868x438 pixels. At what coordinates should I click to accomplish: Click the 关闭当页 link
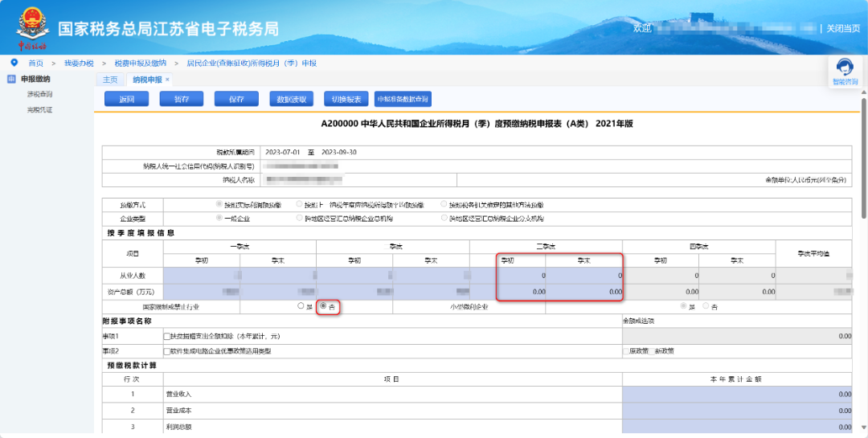843,28
